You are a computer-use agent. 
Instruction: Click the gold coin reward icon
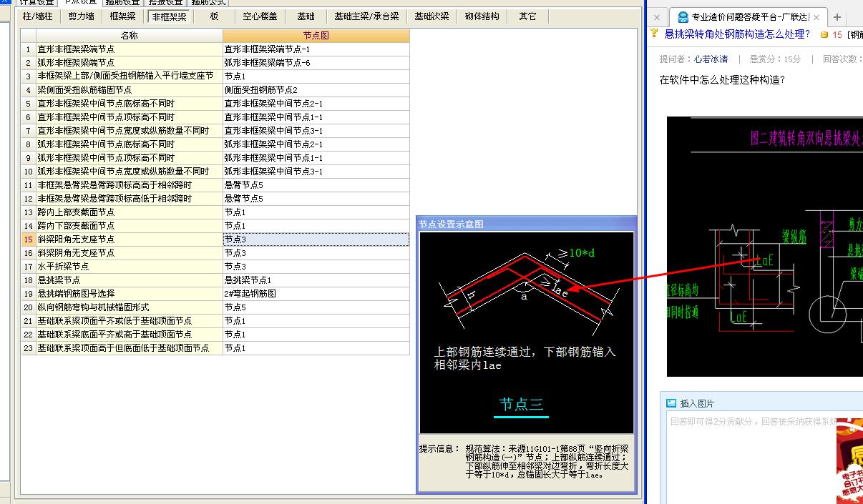pos(824,34)
